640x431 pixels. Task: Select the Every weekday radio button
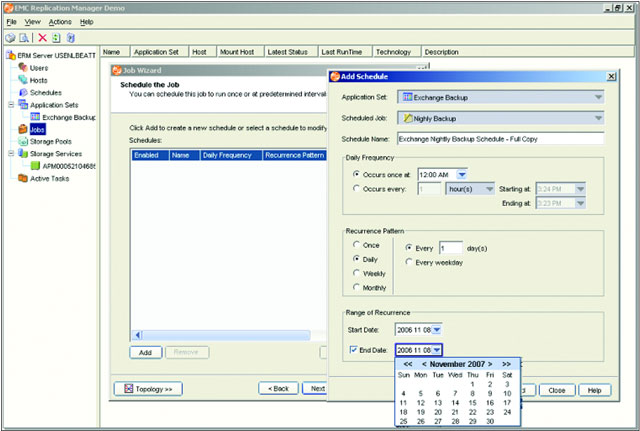click(x=409, y=262)
